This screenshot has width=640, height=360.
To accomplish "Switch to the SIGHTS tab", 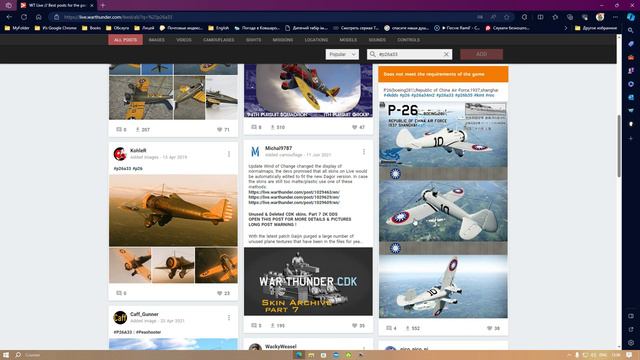I will pos(253,40).
